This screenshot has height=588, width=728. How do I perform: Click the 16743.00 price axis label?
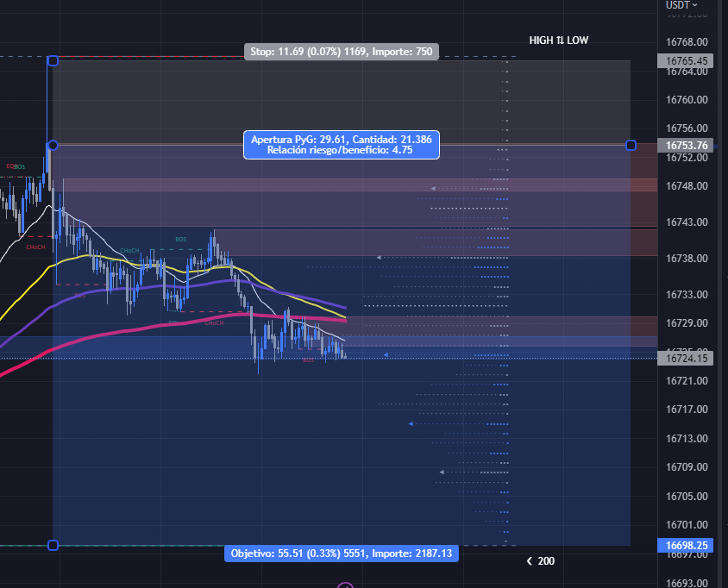coord(687,222)
